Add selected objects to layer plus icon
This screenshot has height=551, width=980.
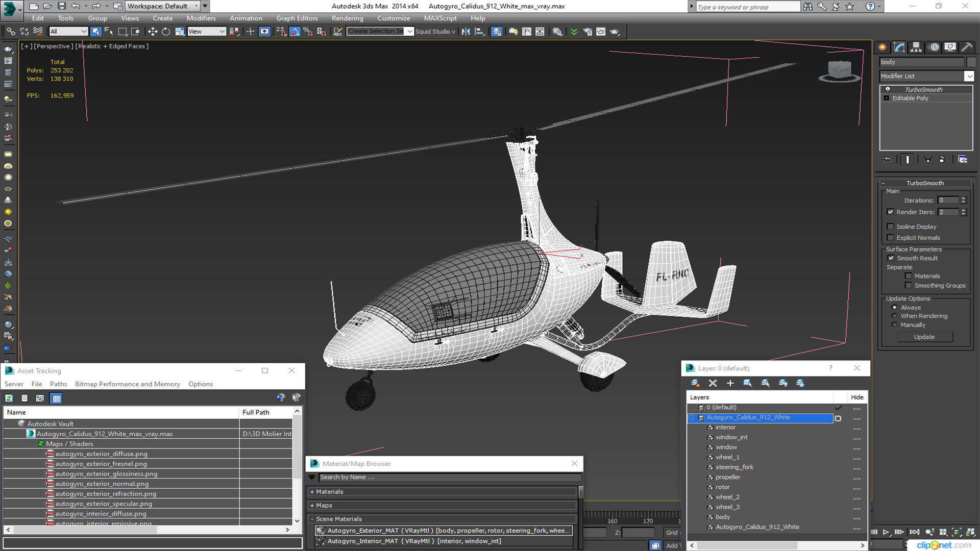pos(730,383)
